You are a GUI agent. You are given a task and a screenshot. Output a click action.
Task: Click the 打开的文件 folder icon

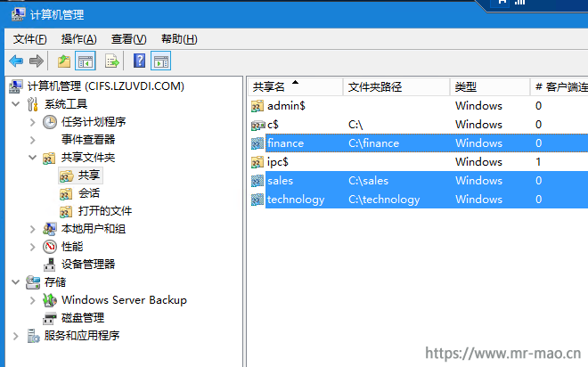pyautogui.click(x=66, y=211)
